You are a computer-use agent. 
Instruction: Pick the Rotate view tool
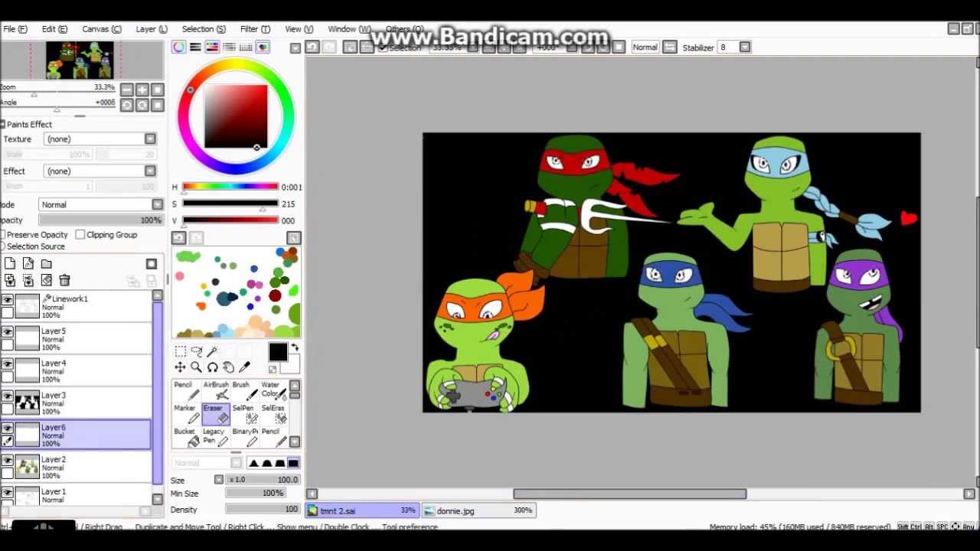click(x=212, y=367)
